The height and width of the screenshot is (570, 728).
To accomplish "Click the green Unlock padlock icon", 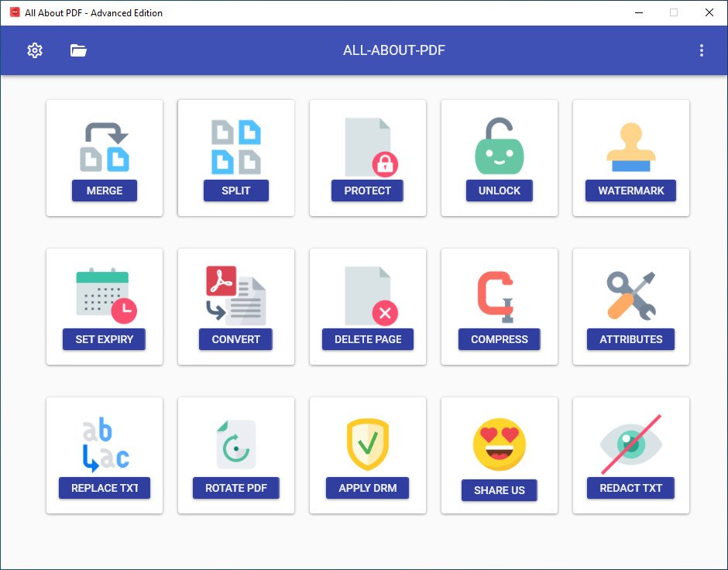I will [x=499, y=146].
